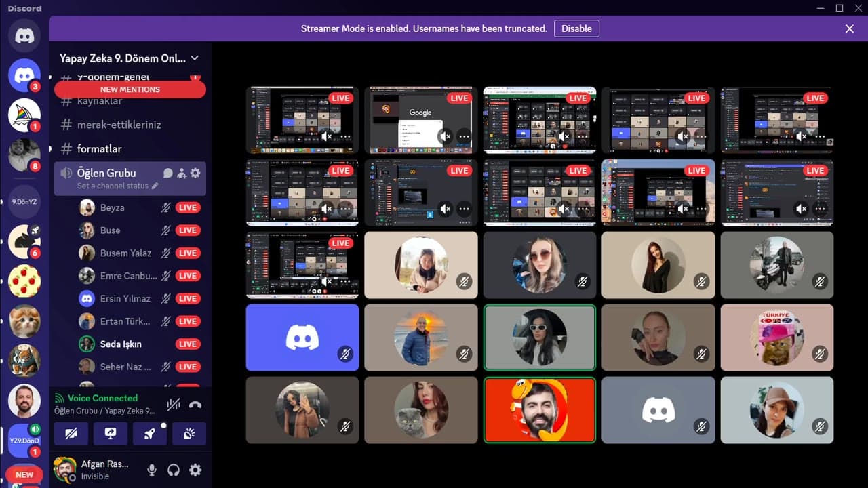Screen dimensions: 868x488
Task: Jump to NEW MENTIONS in channel list
Action: click(x=130, y=89)
